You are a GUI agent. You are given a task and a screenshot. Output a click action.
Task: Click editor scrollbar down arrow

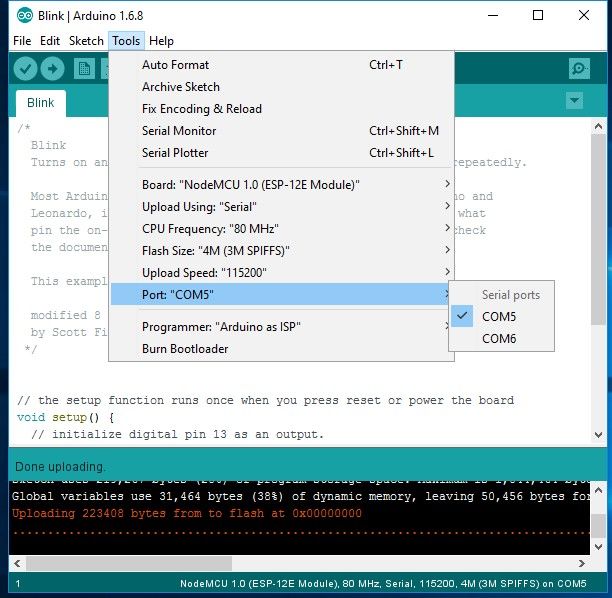598,434
